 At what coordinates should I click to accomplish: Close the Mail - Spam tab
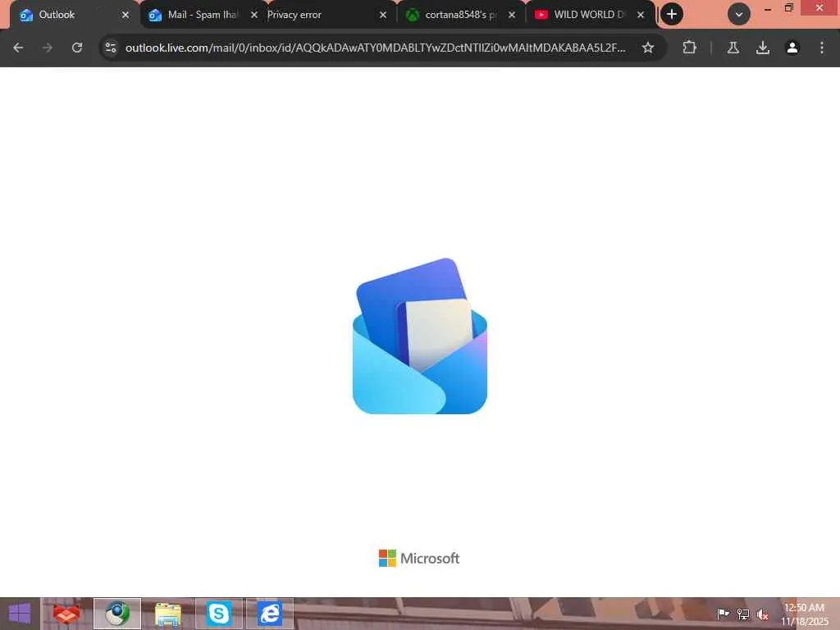tap(254, 15)
